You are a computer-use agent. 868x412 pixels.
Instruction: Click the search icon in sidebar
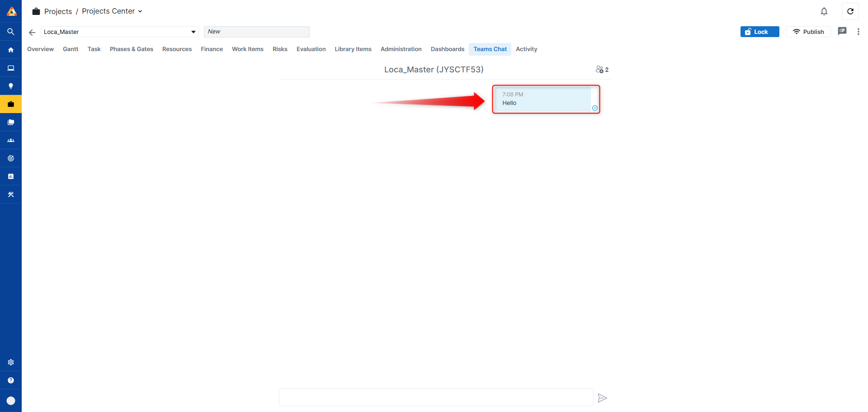click(11, 32)
